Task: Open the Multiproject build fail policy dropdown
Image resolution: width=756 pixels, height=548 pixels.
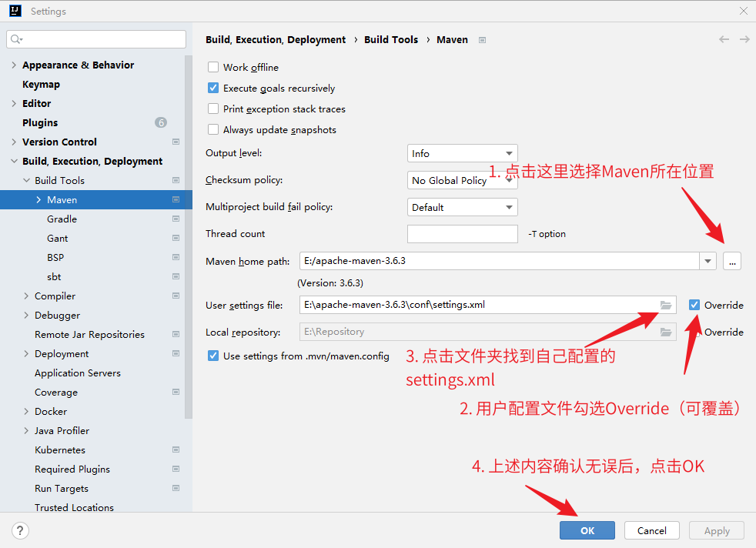Action: [462, 207]
